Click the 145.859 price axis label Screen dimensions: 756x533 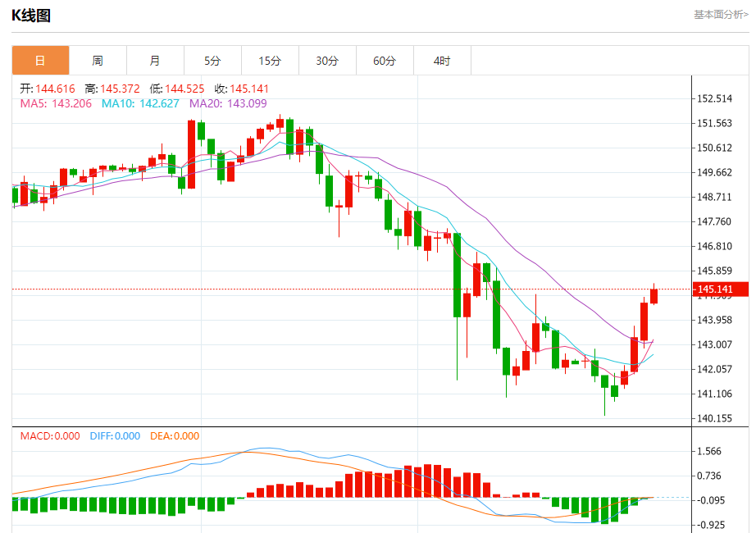[x=714, y=271]
